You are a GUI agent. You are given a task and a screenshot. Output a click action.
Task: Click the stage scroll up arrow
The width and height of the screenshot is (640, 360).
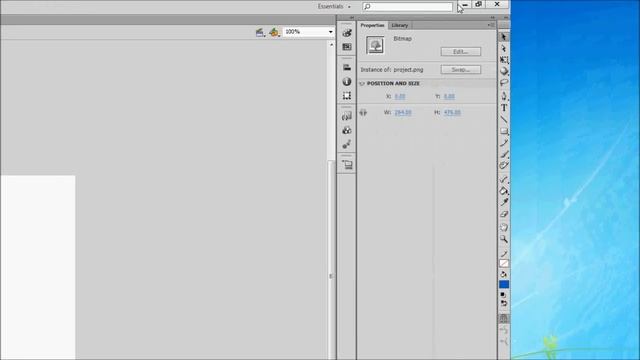point(331,44)
